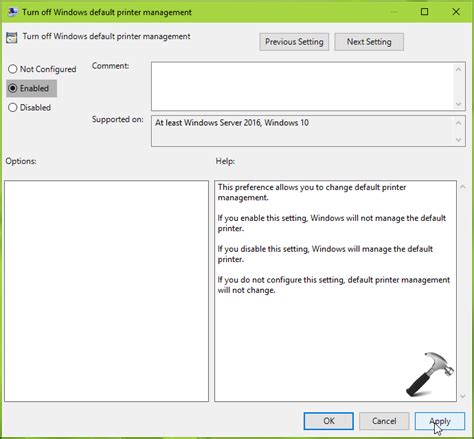Click the policy setting icon beside heading

[12, 38]
